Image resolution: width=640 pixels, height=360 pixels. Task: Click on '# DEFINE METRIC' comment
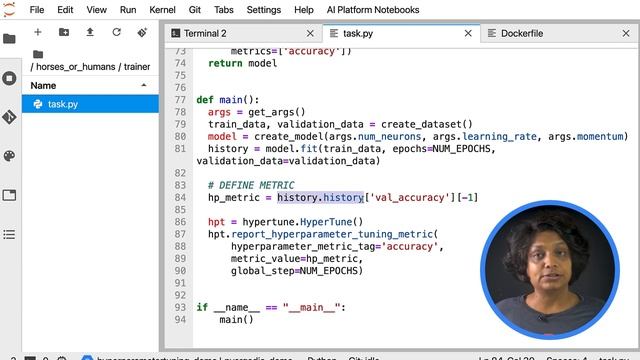click(251, 185)
